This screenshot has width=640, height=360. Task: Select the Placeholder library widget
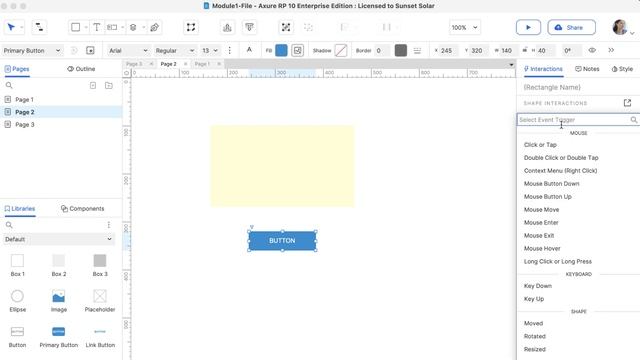pos(100,300)
